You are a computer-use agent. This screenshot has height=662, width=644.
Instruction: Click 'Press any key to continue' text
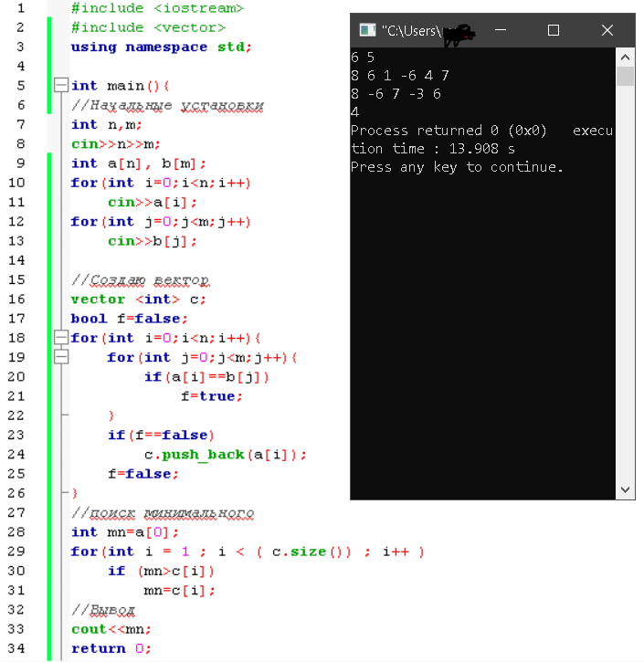click(457, 167)
